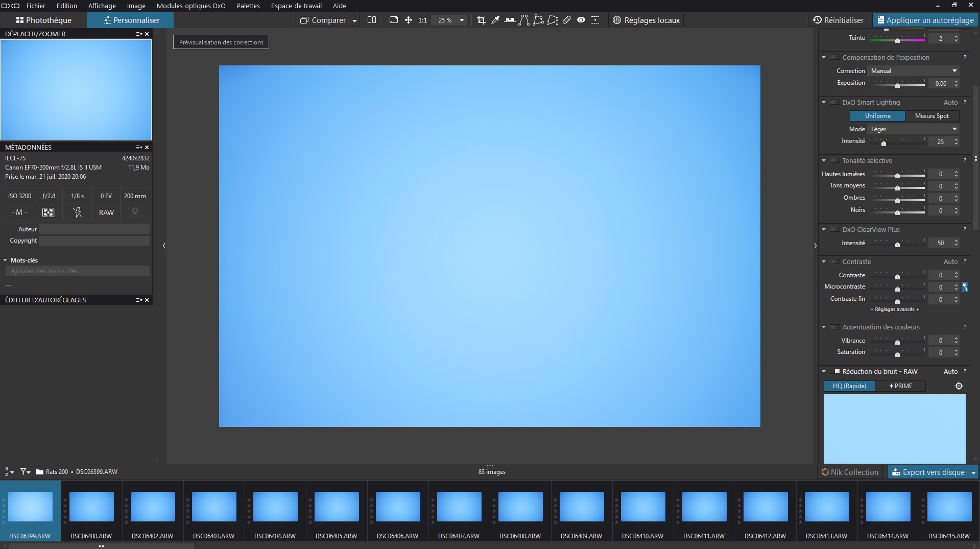Adjust the Vibrance slider

(897, 340)
